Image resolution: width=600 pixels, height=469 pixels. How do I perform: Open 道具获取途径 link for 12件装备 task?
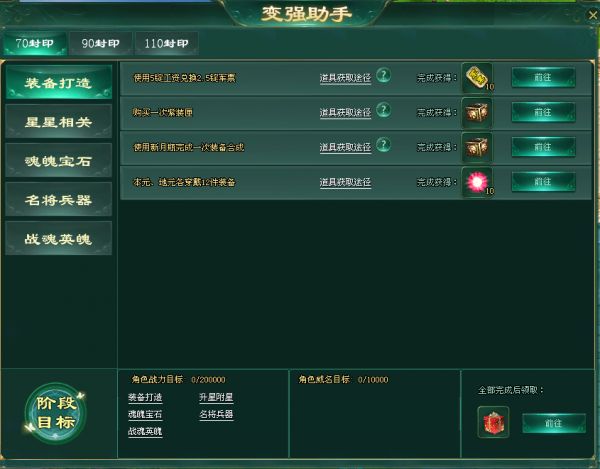[345, 182]
